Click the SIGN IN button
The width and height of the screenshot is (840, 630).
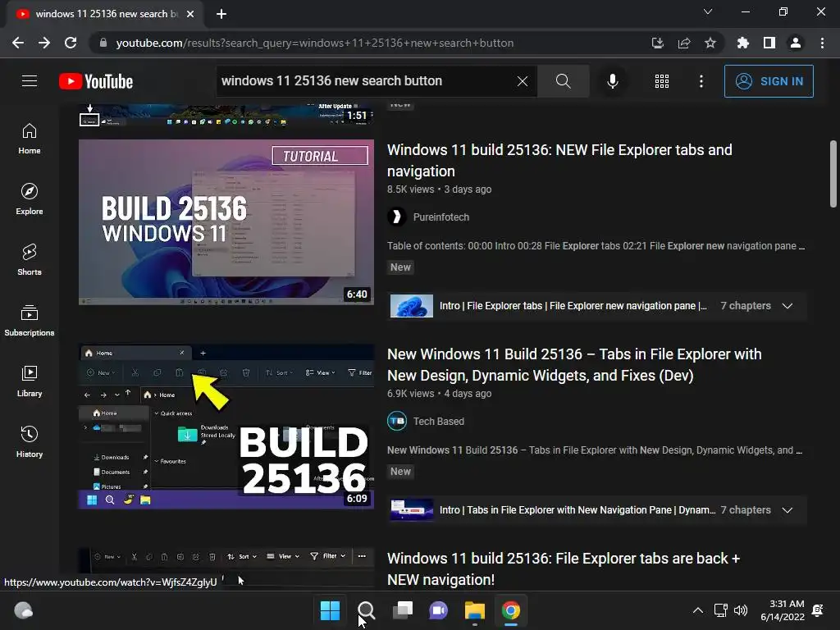[x=769, y=81]
